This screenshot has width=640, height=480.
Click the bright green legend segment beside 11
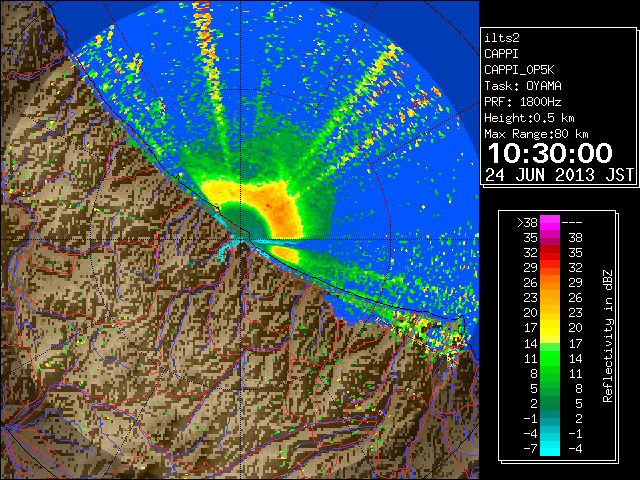click(550, 358)
